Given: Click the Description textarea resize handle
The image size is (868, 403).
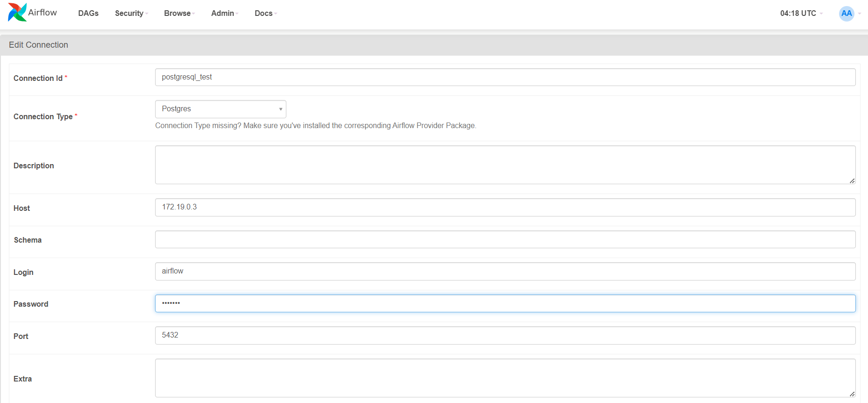Looking at the screenshot, I should point(852,181).
